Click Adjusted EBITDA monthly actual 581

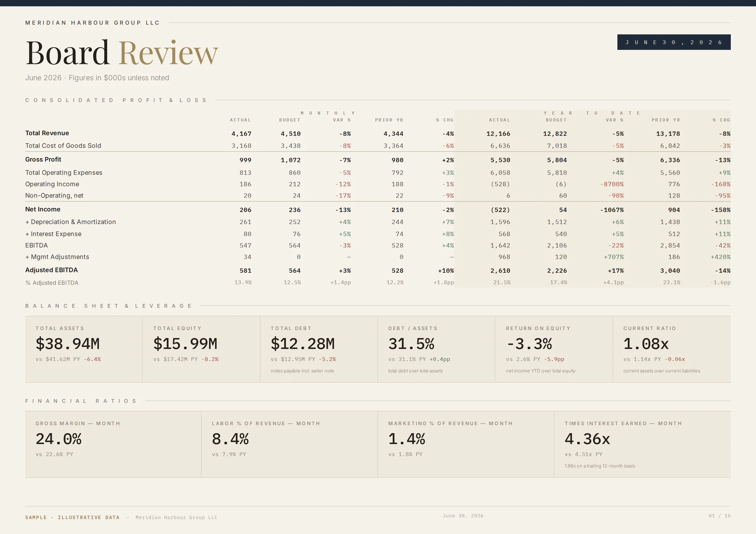(246, 270)
